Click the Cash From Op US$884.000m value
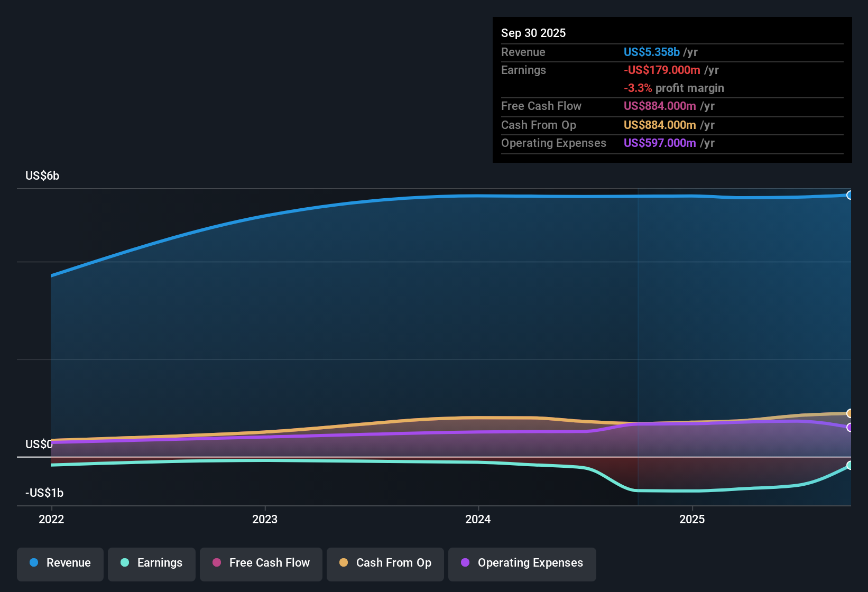Image resolution: width=868 pixels, height=592 pixels. (x=660, y=125)
